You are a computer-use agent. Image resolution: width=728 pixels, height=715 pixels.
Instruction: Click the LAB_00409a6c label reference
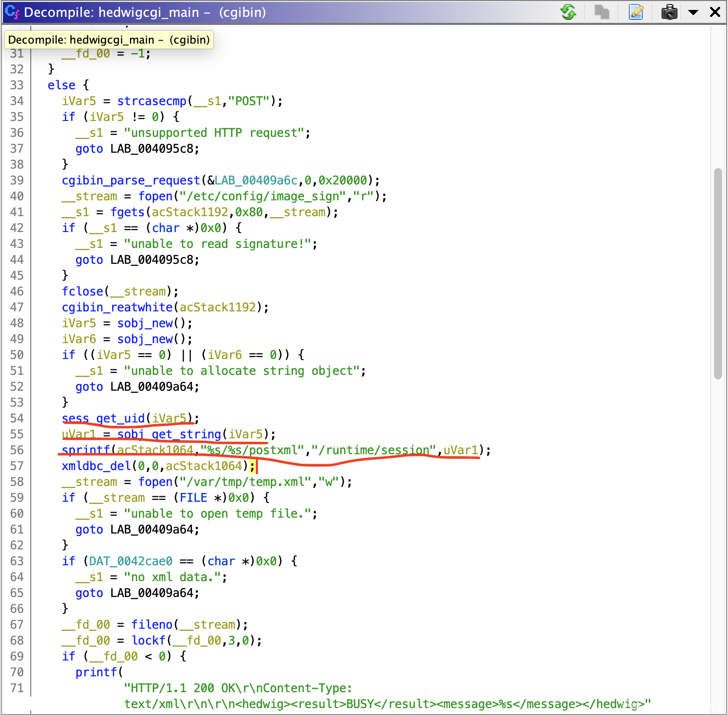(256, 180)
